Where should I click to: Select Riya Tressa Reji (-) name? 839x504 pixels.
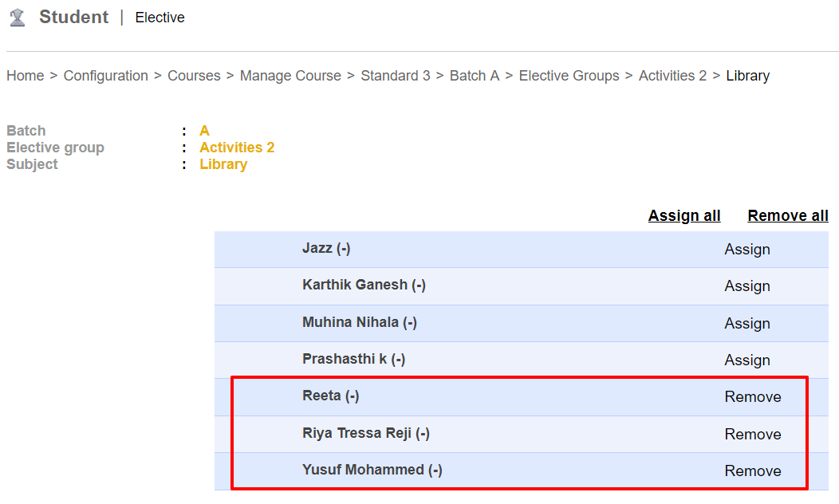(x=366, y=433)
